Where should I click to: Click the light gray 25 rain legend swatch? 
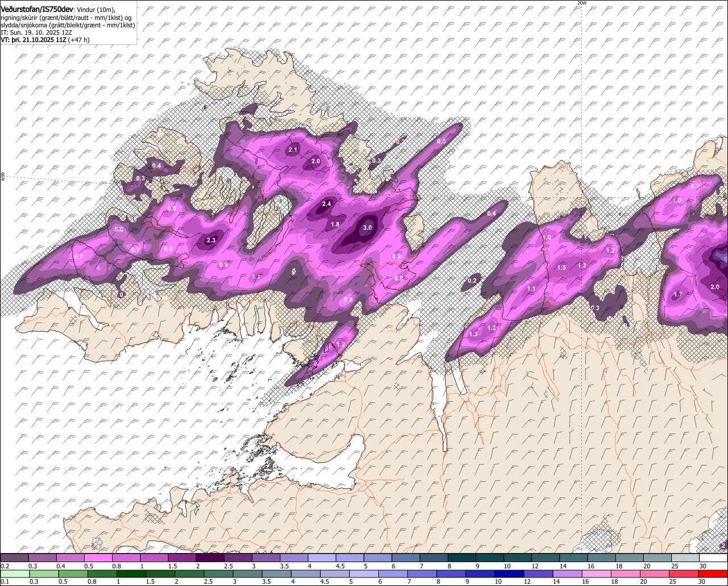[x=685, y=558]
